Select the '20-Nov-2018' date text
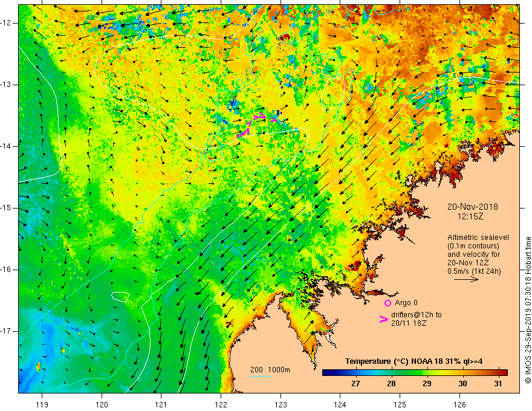Screen dimensions: 532x411 coord(473,207)
